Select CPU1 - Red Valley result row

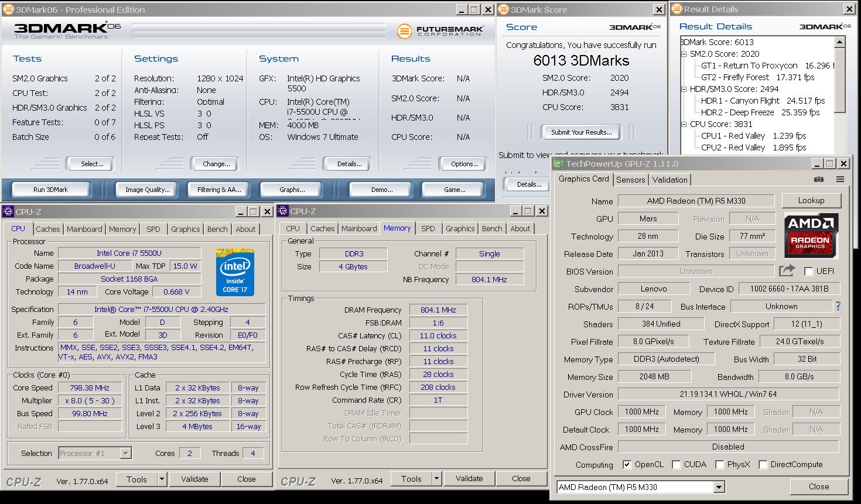[753, 136]
